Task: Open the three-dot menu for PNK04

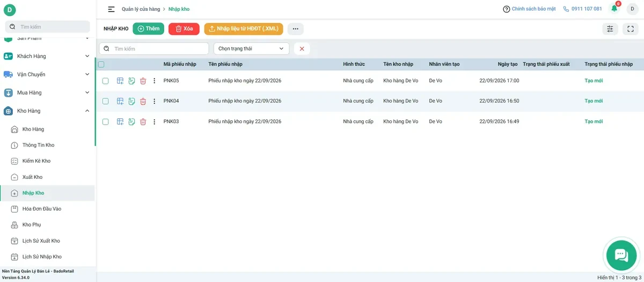Action: point(155,101)
